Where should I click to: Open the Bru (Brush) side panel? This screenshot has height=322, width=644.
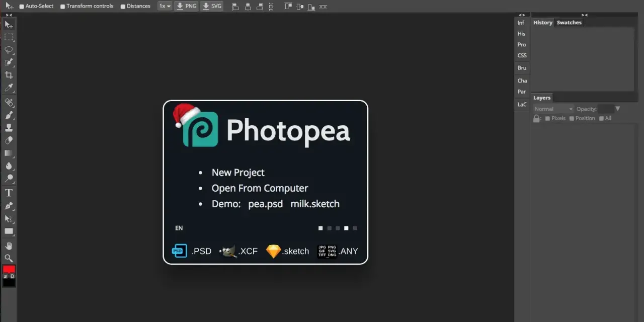tap(522, 68)
